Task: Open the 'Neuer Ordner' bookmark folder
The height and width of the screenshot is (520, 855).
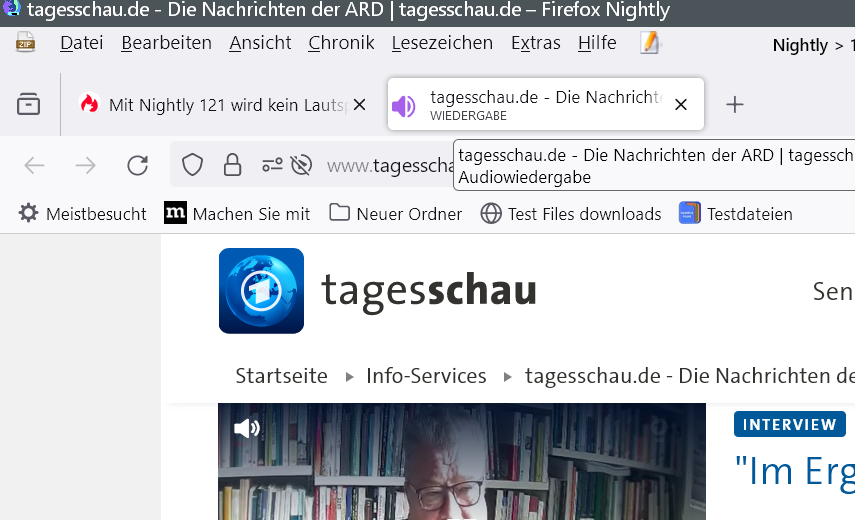Action: [396, 214]
